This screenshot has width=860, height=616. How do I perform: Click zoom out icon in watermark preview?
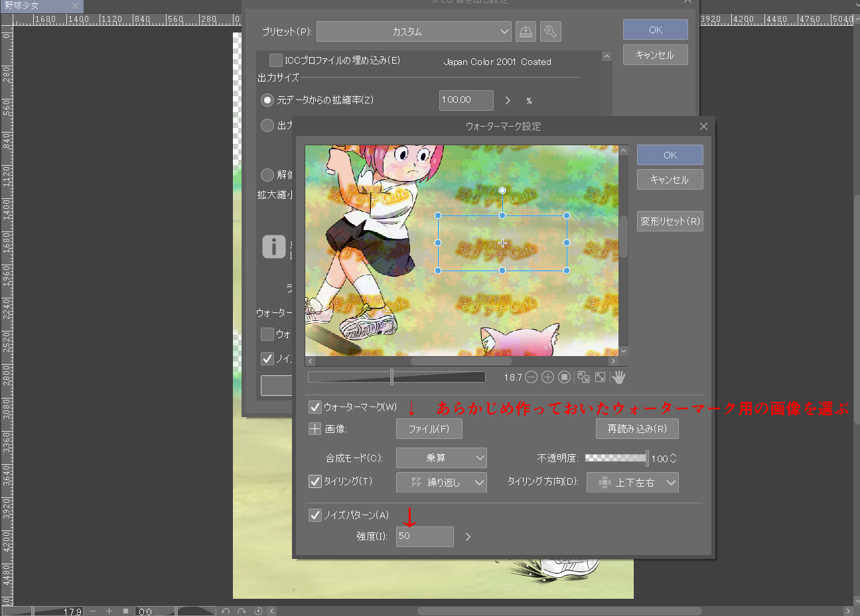[531, 377]
